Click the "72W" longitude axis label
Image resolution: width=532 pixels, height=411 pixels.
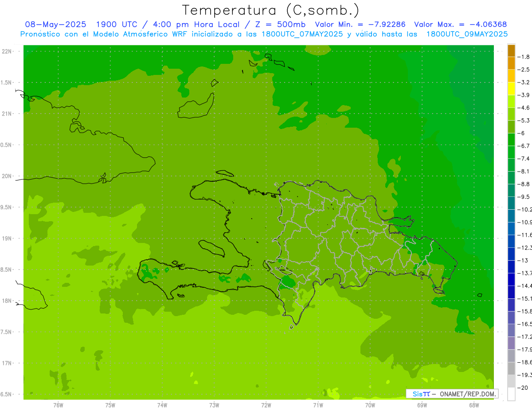(x=266, y=405)
